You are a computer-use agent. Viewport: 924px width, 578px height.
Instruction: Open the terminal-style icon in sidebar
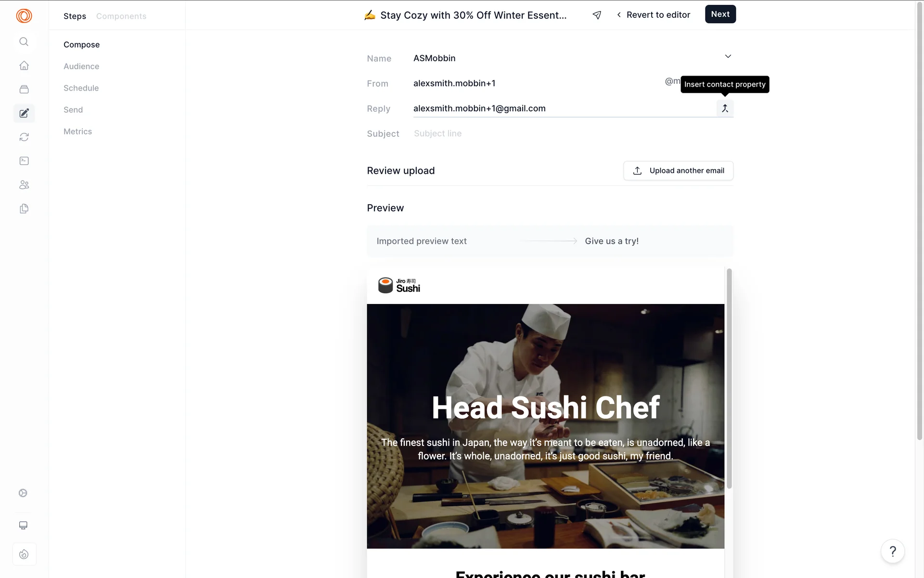(24, 161)
